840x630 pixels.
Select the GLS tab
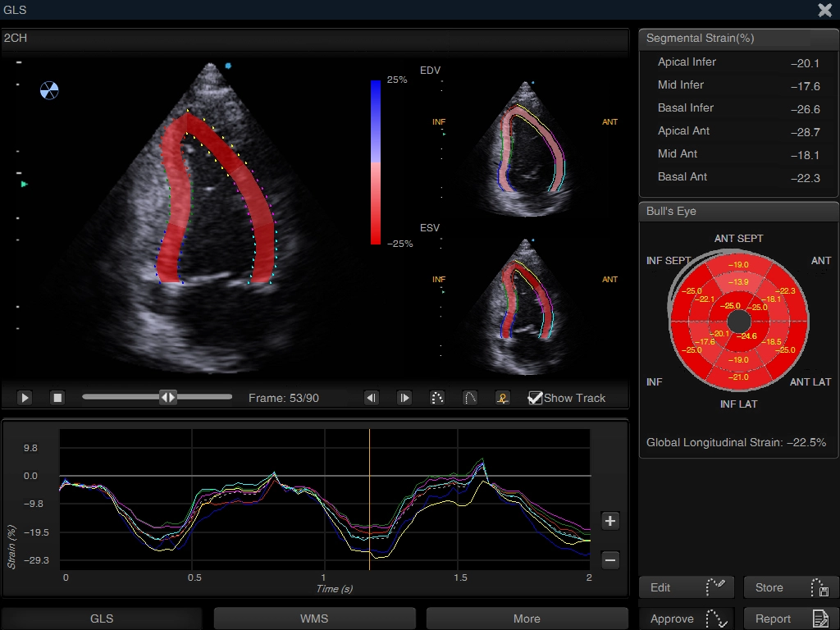[102, 619]
